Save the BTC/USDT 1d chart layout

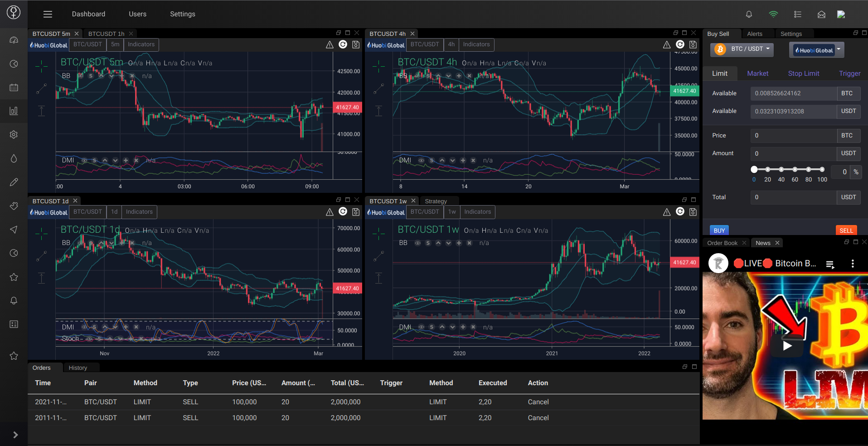tap(356, 212)
